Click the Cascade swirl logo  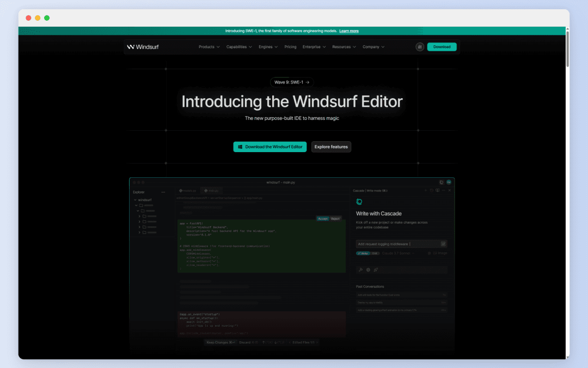tap(359, 202)
